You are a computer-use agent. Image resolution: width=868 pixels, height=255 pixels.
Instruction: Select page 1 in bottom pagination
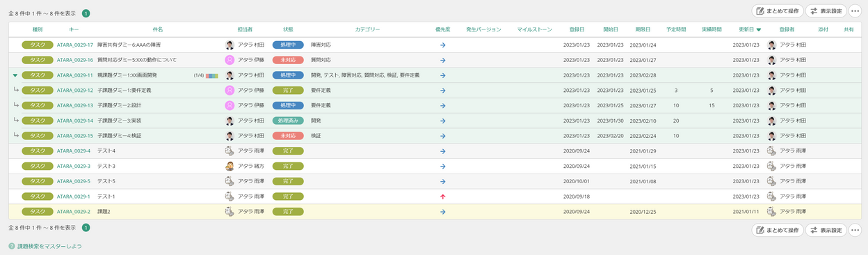[x=86, y=228]
